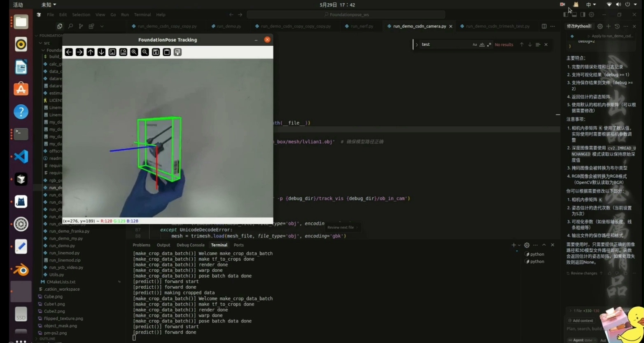Collapse the src folder in the explorer
The width and height of the screenshot is (644, 343).
click(40, 43)
